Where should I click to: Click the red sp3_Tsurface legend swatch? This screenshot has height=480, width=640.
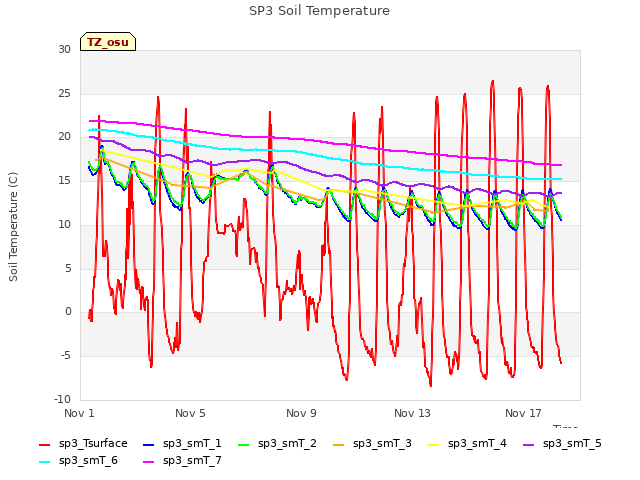[x=44, y=444]
